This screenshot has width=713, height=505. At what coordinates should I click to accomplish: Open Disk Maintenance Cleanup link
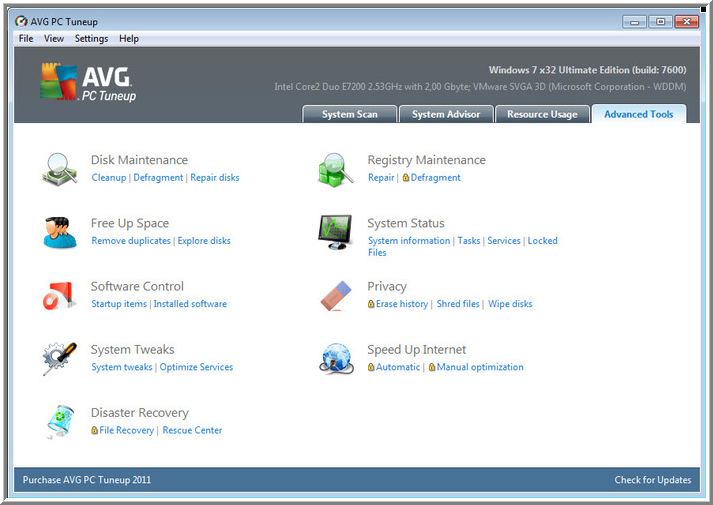109,177
